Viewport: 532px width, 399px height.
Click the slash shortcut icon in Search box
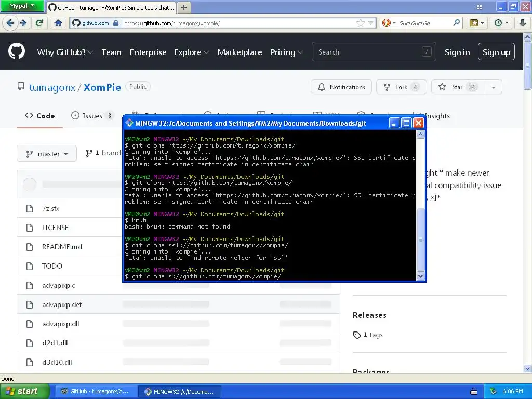(427, 51)
